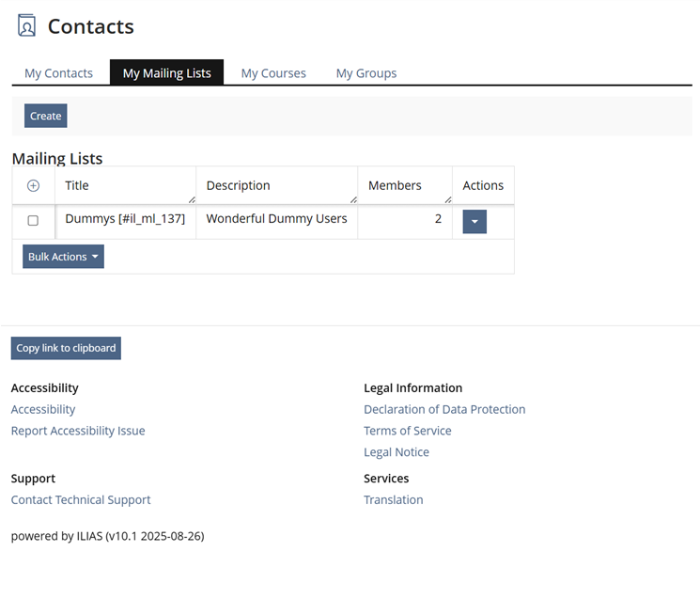Image resolution: width=700 pixels, height=599 pixels.
Task: Open the Actions dropdown for Dummys row
Action: click(474, 221)
